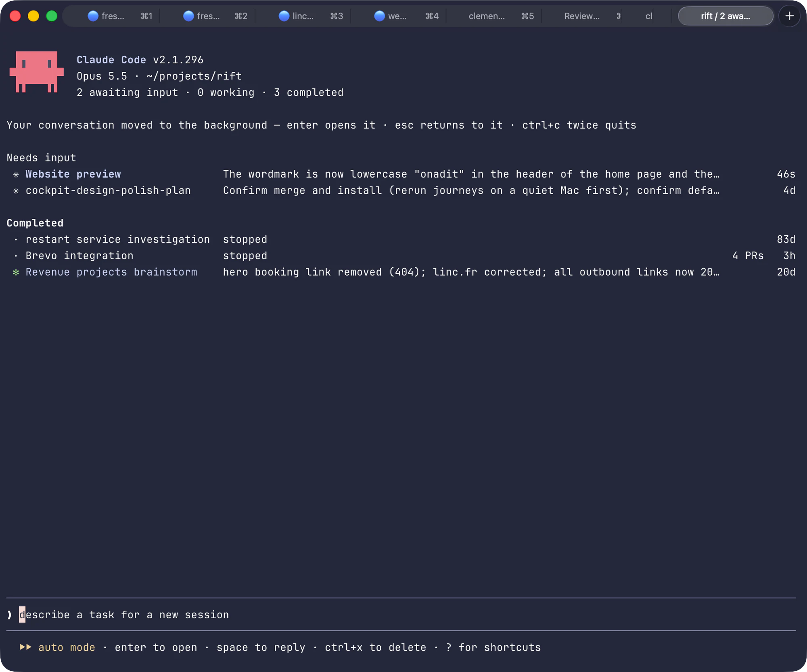Screen dimensions: 807x672
Task: Switch to the 'we...' tab ⌘4
Action: pyautogui.click(x=399, y=16)
